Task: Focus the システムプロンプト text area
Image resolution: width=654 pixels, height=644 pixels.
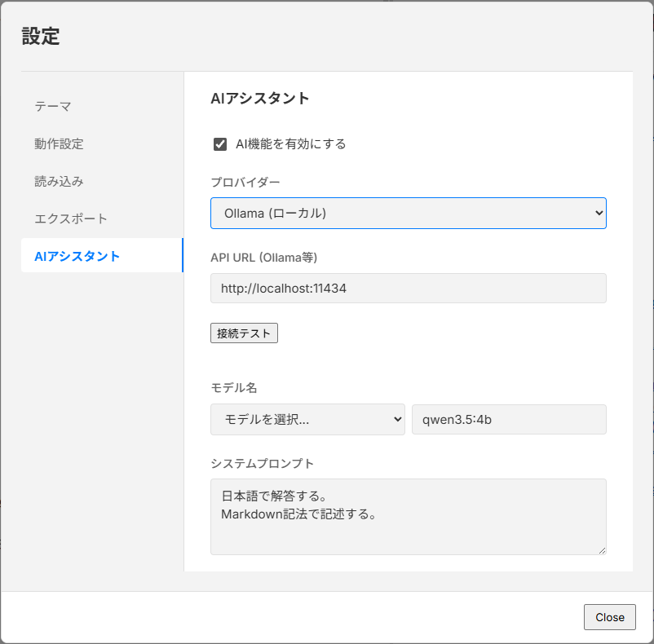Action: [x=409, y=517]
